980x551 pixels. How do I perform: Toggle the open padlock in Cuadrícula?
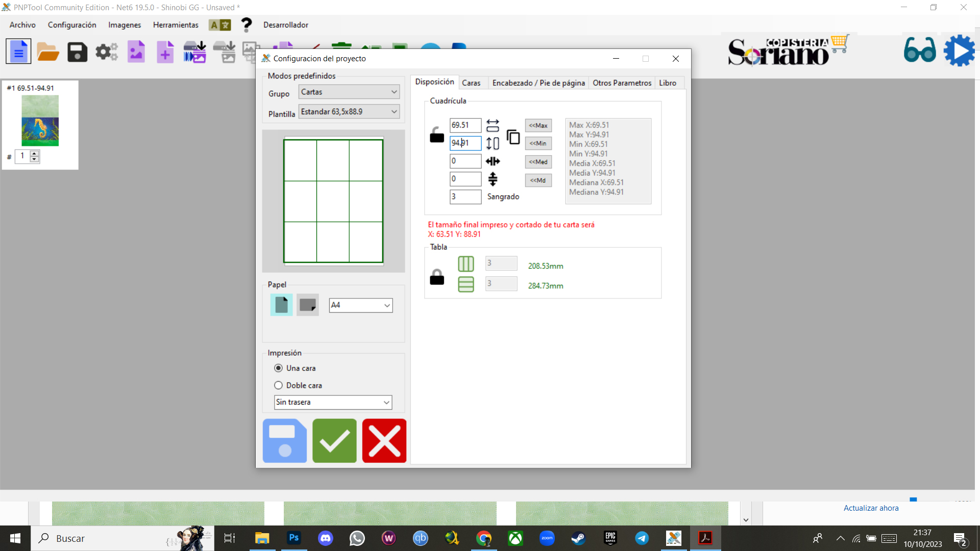click(x=437, y=135)
